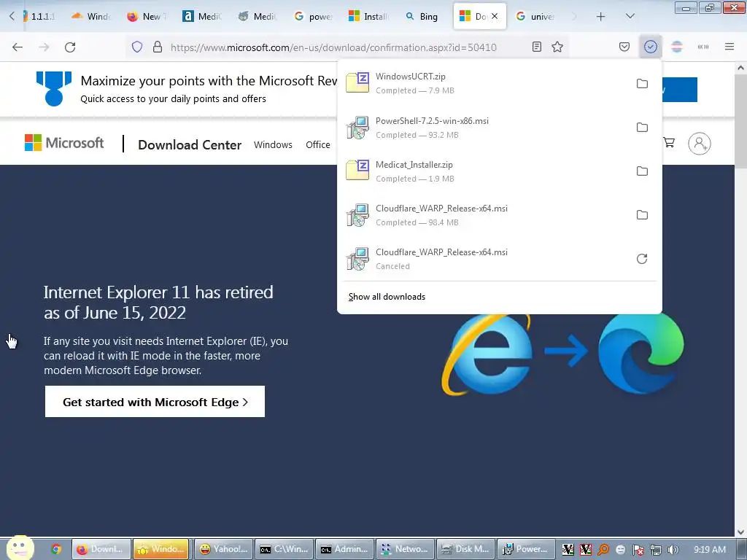Open Medicat_Installer.zip download entry
The image size is (747, 560).
(486, 171)
